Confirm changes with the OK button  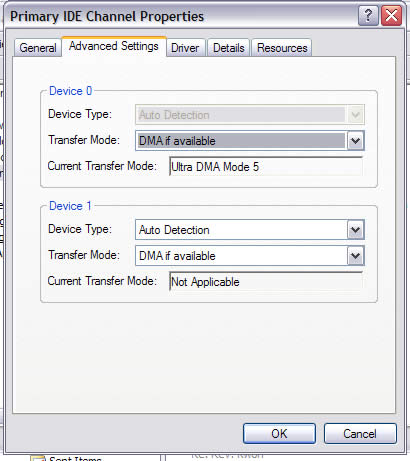click(x=279, y=434)
